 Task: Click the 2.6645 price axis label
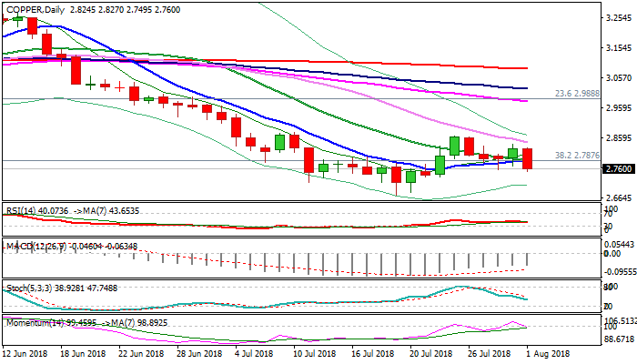pos(619,198)
